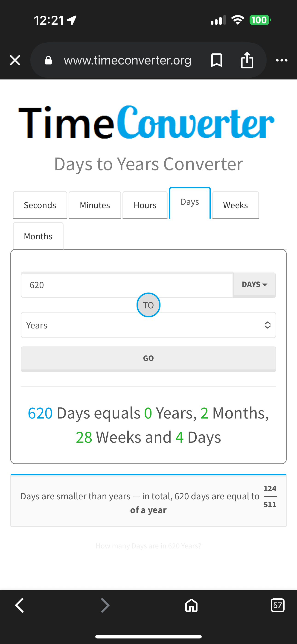297x644 pixels.
Task: Tap the forward arrow in the bottom bar
Action: point(105,605)
